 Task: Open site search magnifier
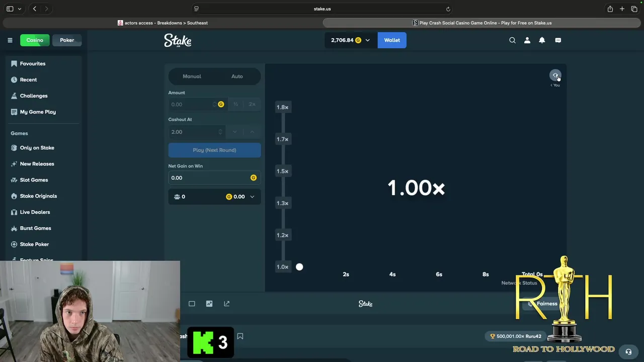tap(512, 40)
